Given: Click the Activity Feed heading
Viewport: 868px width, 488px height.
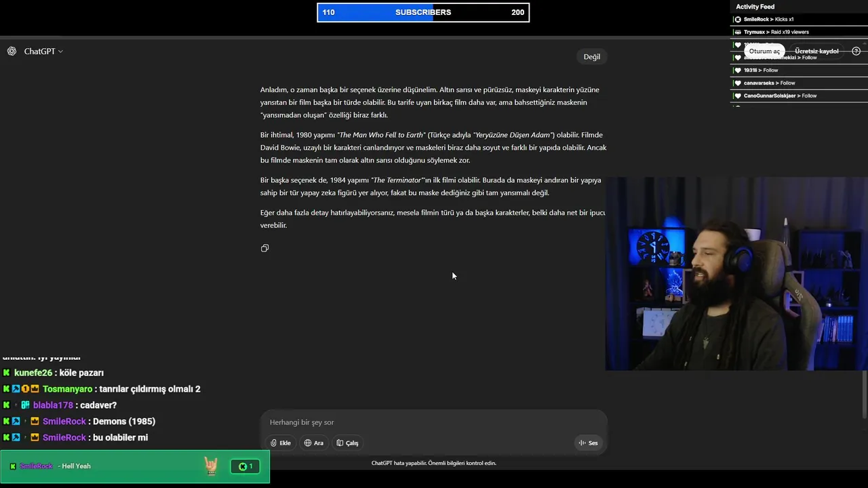Looking at the screenshot, I should 755,7.
